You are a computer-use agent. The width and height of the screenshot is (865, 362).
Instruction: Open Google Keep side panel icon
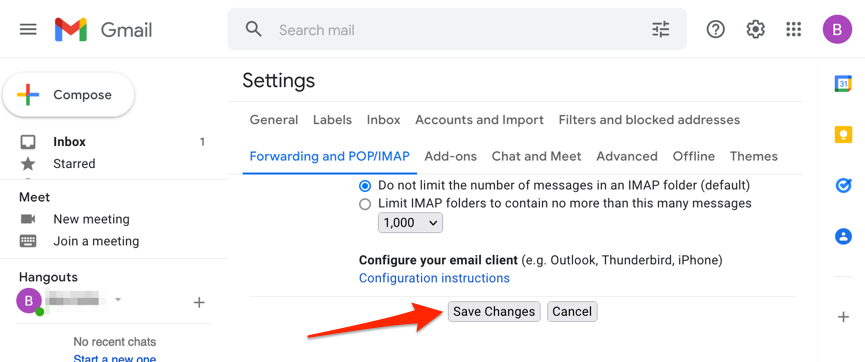coord(843,135)
